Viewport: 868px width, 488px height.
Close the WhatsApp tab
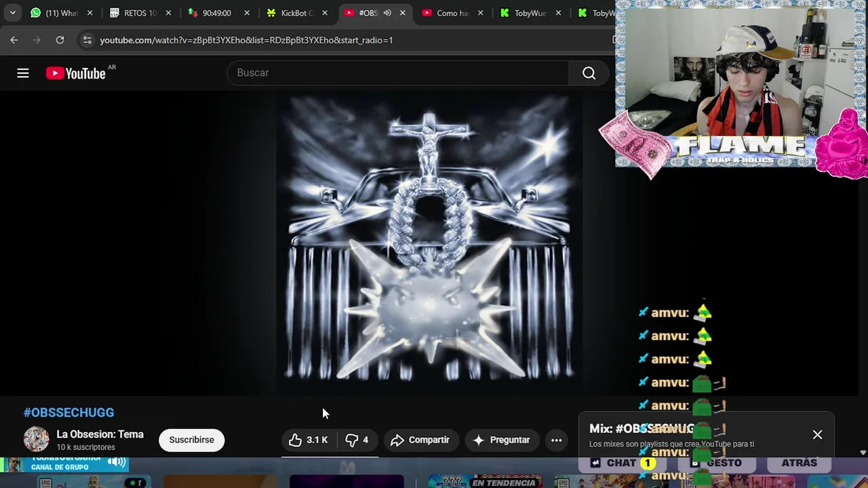click(90, 13)
